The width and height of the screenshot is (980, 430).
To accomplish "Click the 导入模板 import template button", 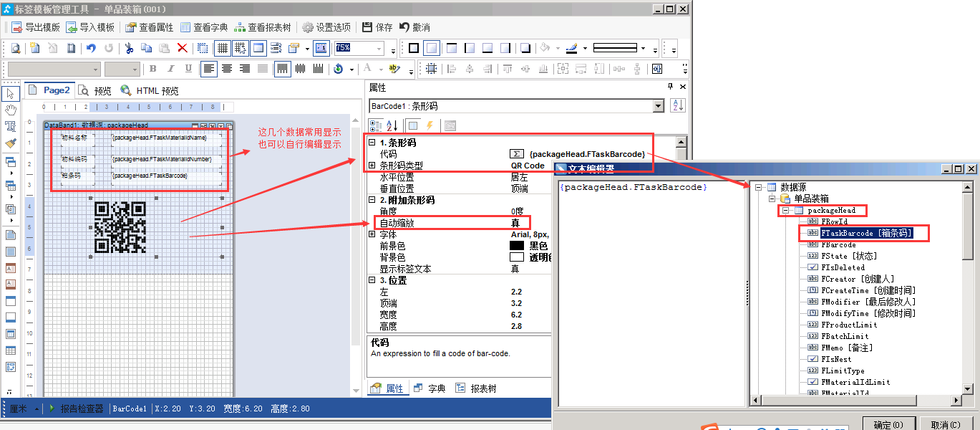I will (x=90, y=27).
